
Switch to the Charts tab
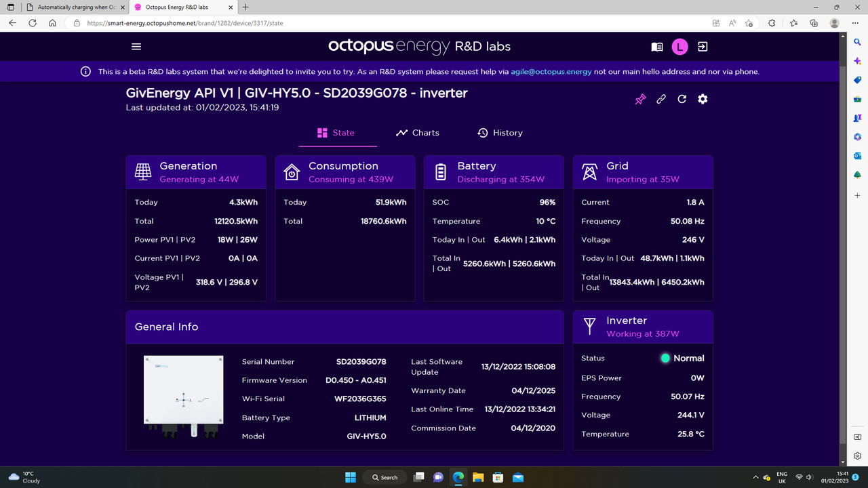pos(418,133)
